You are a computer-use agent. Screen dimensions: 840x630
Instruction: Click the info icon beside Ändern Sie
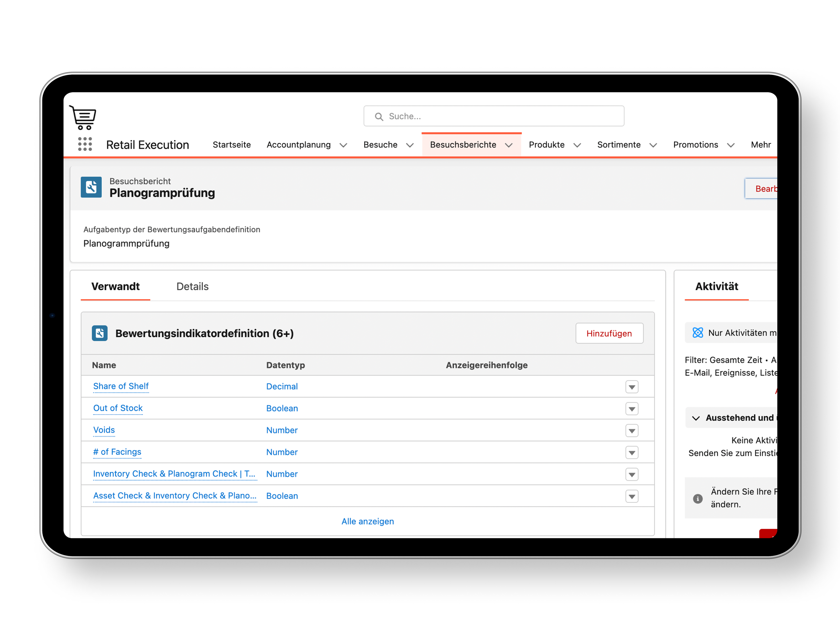pyautogui.click(x=698, y=498)
